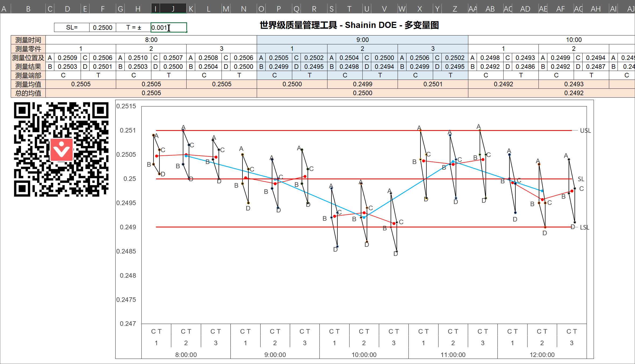Click the 8:00 measurement time cell
The width and height of the screenshot is (635, 364).
[151, 40]
